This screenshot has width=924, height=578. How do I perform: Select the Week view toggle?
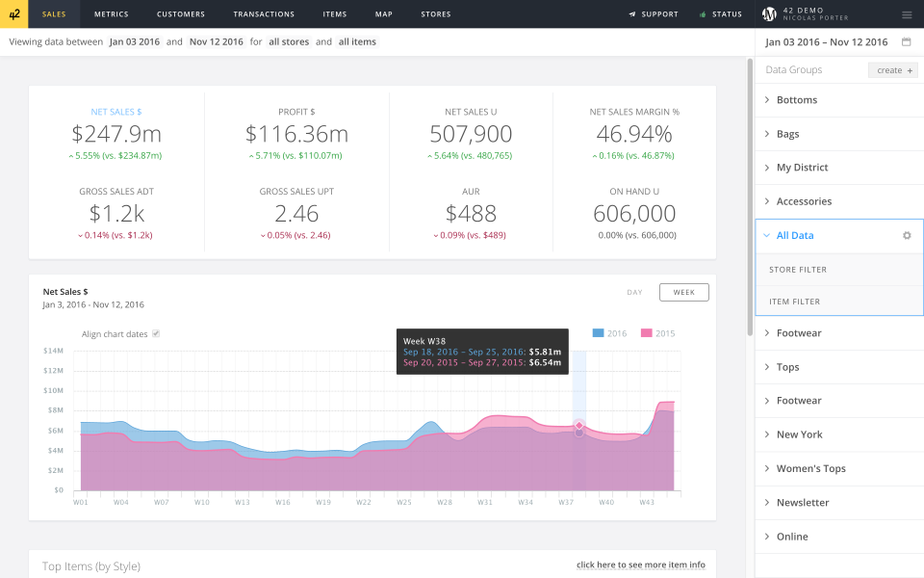[683, 292]
